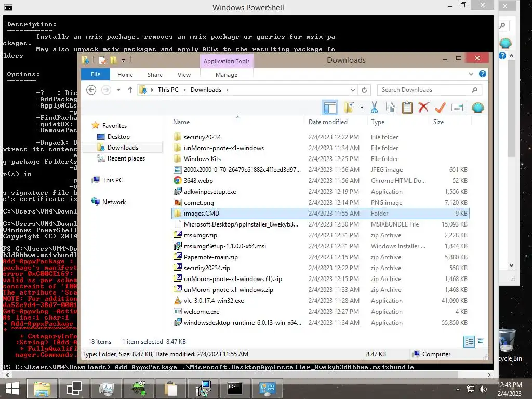Click the red X Delete toolbar icon

(423, 108)
